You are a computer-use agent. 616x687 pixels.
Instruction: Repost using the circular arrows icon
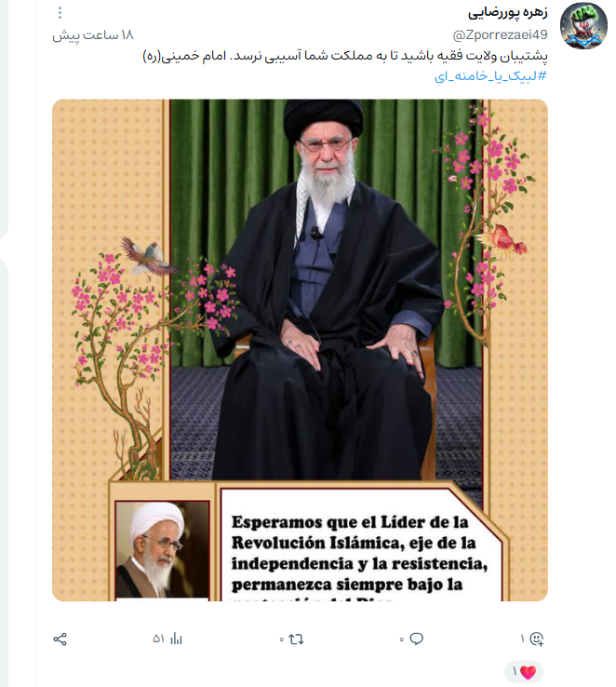click(297, 640)
